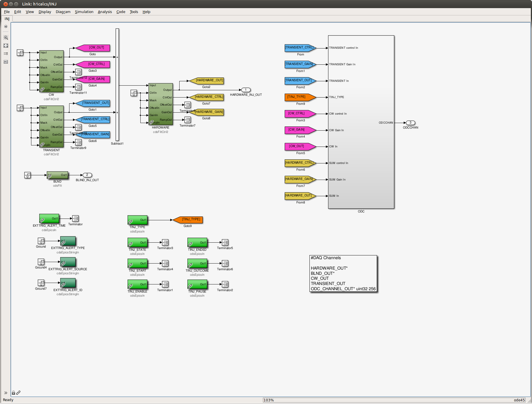The width and height of the screenshot is (532, 404).
Task: Click the Ground block next to EXTTRIG_ALERT_TYPE
Action: [x=41, y=241]
